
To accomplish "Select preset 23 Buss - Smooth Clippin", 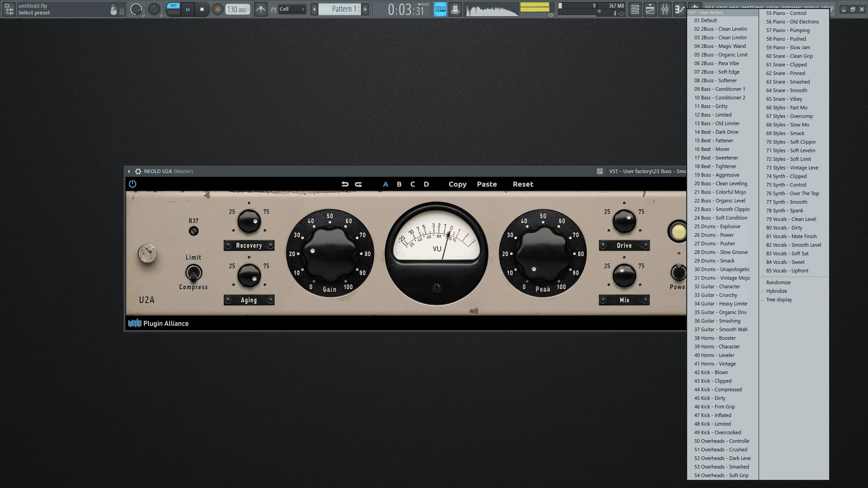I will (722, 209).
